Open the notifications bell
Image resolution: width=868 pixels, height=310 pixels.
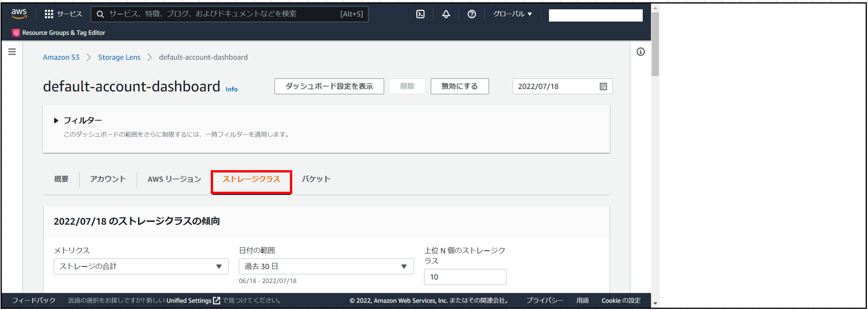pos(446,14)
